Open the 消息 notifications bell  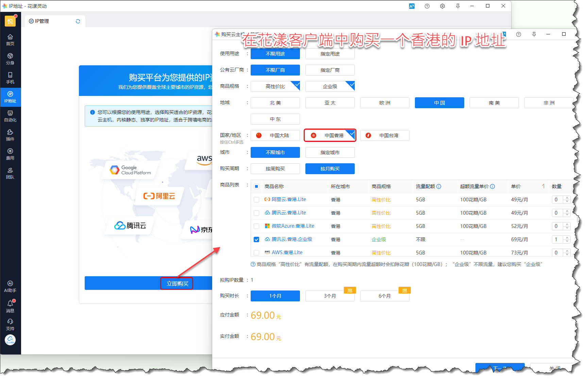[x=10, y=306]
